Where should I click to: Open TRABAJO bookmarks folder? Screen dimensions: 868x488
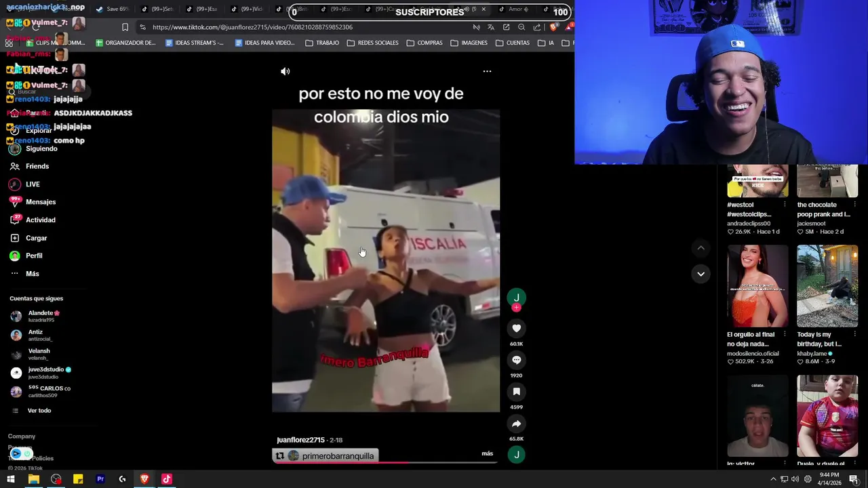click(x=322, y=43)
